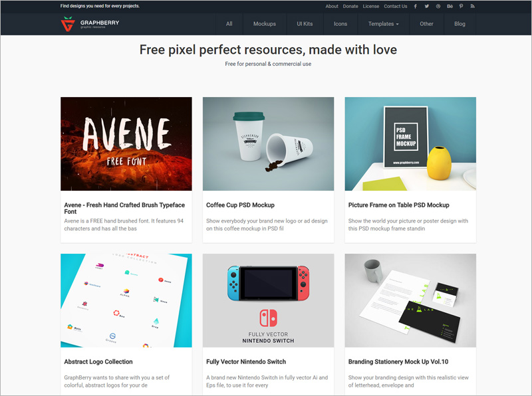
Task: Open the Twitter social icon
Action: click(x=427, y=6)
